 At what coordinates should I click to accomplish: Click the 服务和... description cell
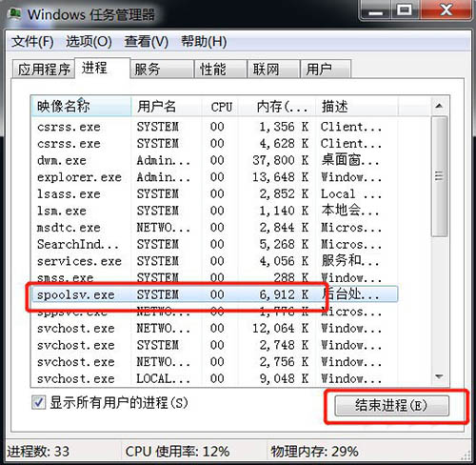[x=350, y=261]
